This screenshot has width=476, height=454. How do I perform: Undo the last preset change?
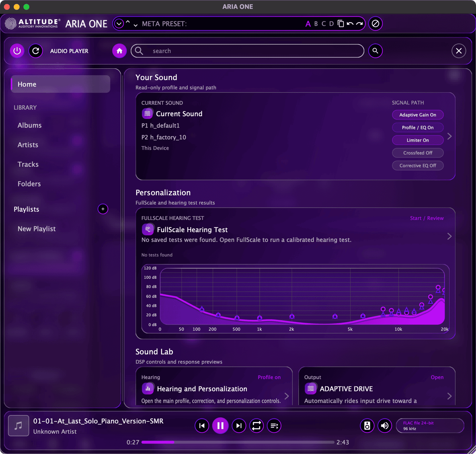click(x=350, y=24)
